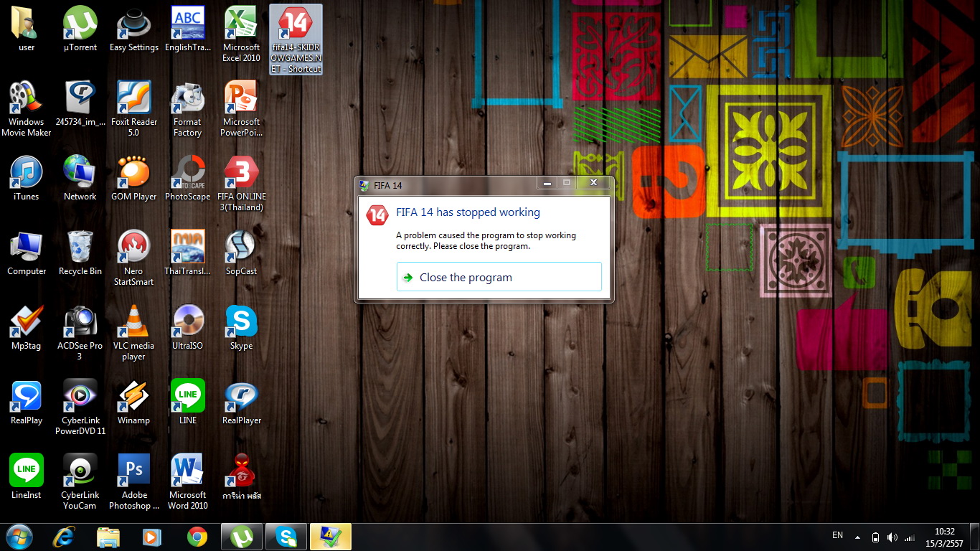Close the FIFA 14 error dialog window

[x=593, y=184]
